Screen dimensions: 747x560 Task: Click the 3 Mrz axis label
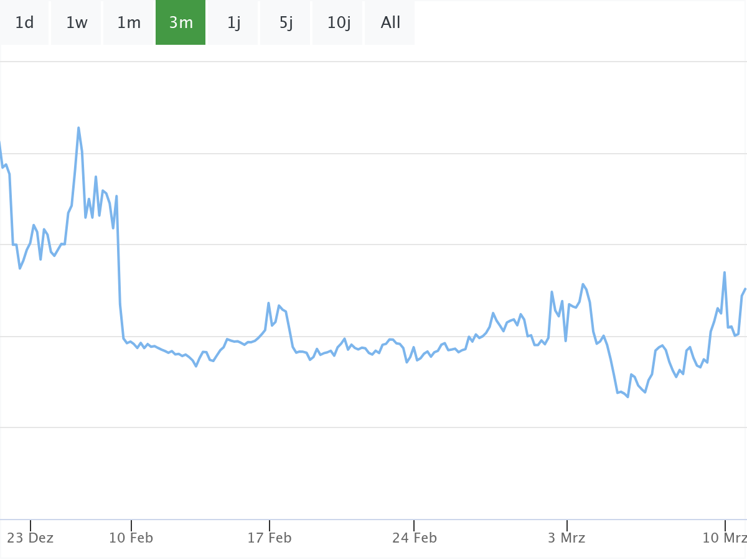tap(566, 538)
